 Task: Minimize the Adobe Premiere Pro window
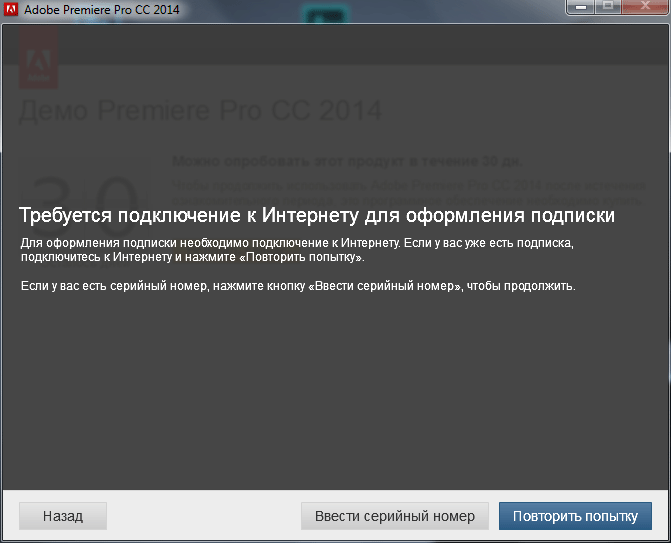click(x=580, y=7)
